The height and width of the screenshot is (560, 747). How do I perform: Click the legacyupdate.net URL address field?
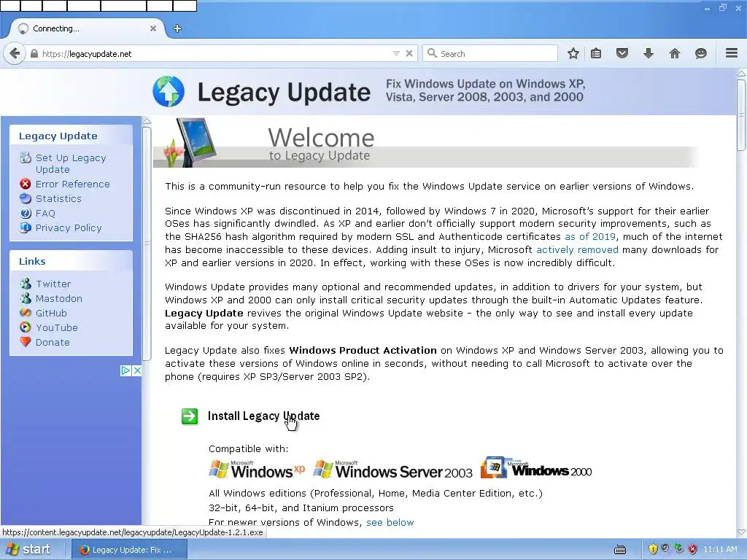pyautogui.click(x=214, y=54)
